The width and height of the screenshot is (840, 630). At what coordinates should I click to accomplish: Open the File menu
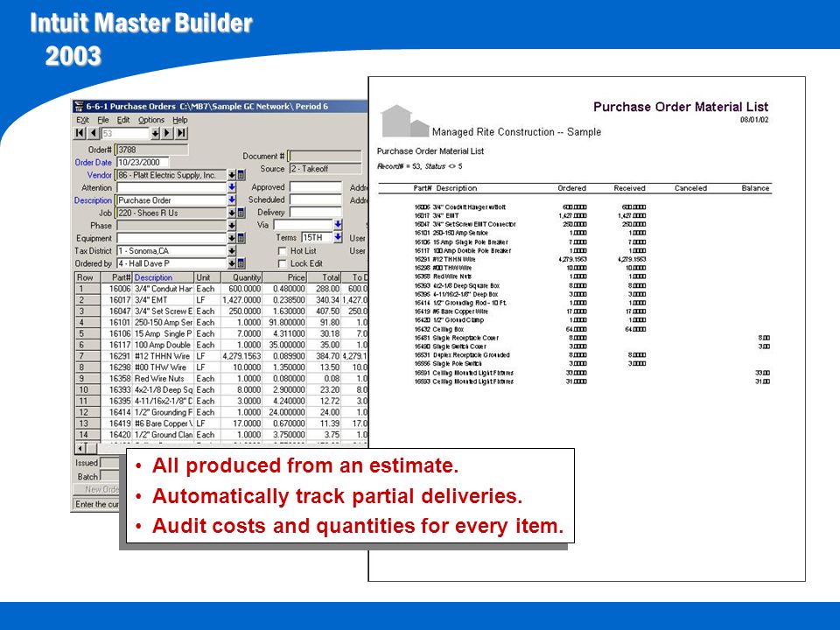103,120
